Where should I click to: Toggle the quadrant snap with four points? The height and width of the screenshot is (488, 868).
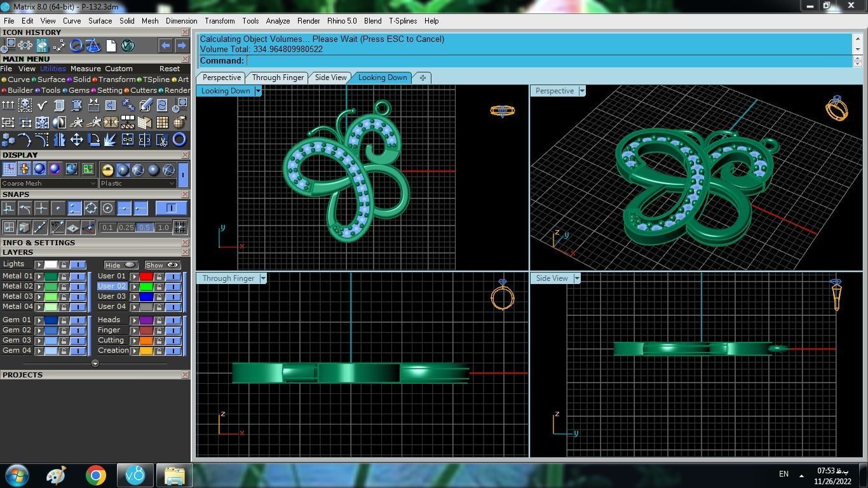pyautogui.click(x=91, y=208)
